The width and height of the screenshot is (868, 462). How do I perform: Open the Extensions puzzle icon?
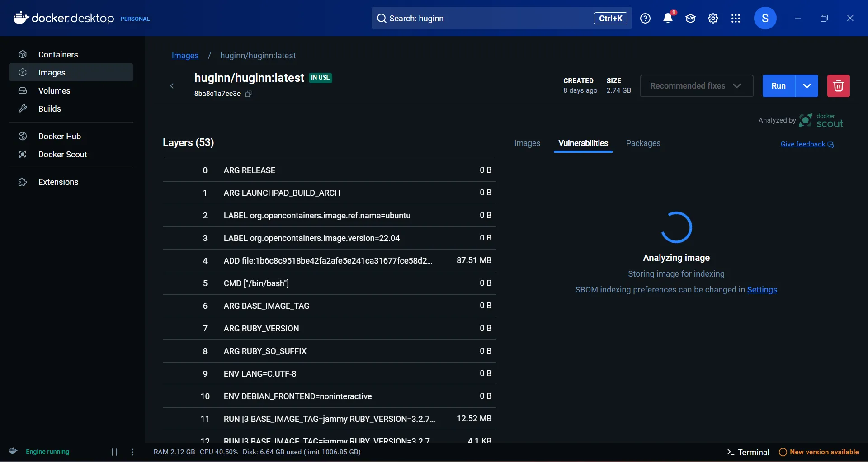23,182
